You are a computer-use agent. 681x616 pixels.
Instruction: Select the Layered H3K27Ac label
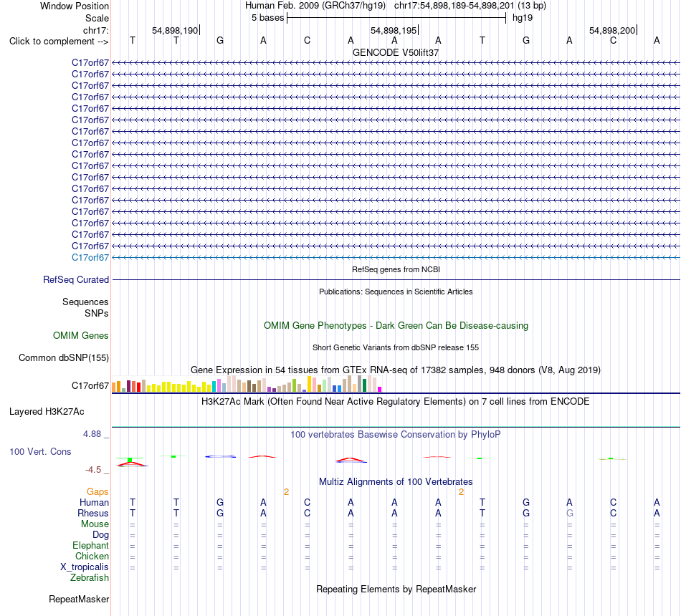click(x=47, y=412)
